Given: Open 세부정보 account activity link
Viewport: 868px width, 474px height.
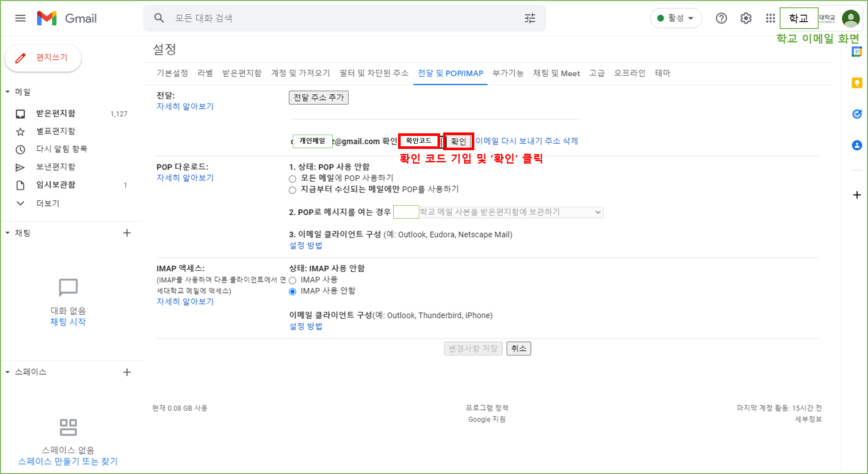Looking at the screenshot, I should pos(808,419).
